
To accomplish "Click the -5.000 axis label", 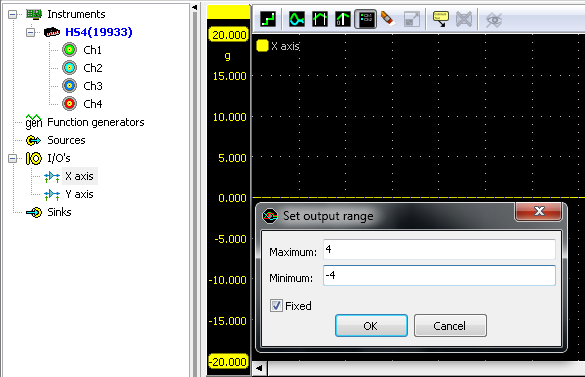I will (231, 239).
